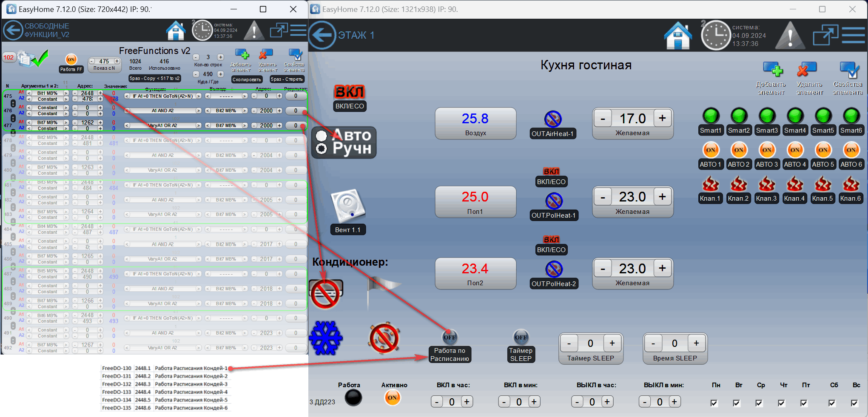Click the Home icon in ЭТАЖ 1 window
Screen dimensions: 868x417
pos(678,36)
